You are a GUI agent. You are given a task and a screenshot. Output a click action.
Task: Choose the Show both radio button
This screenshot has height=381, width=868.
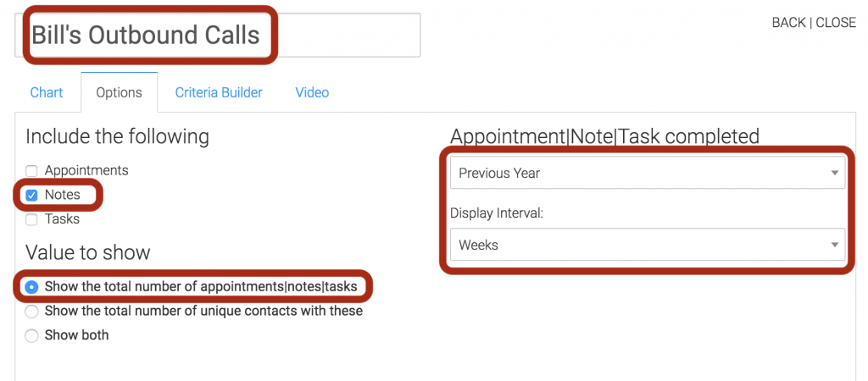click(31, 335)
